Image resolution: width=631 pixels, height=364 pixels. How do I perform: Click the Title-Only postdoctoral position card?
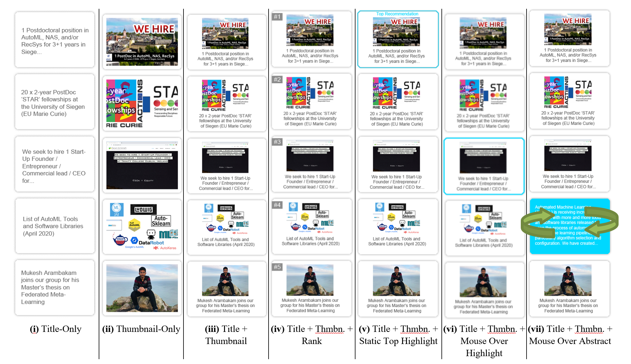[x=55, y=40]
